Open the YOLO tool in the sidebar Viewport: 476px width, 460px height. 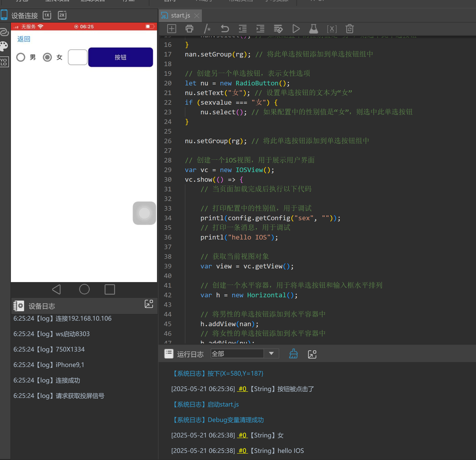pos(4,62)
